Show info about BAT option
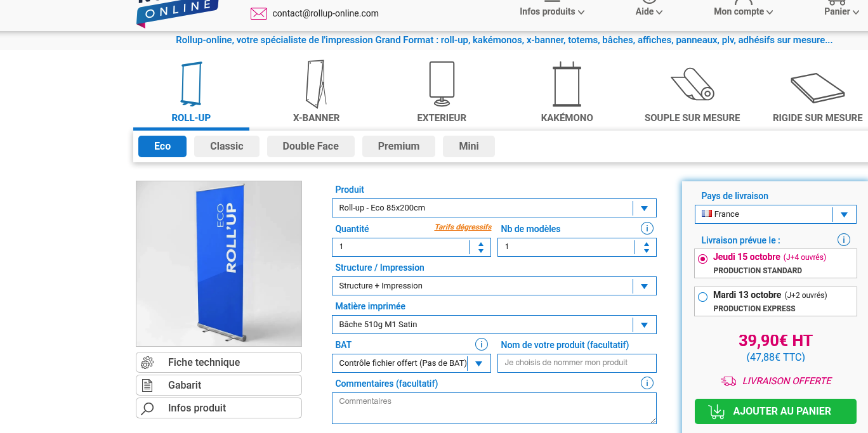The image size is (868, 433). pos(482,344)
